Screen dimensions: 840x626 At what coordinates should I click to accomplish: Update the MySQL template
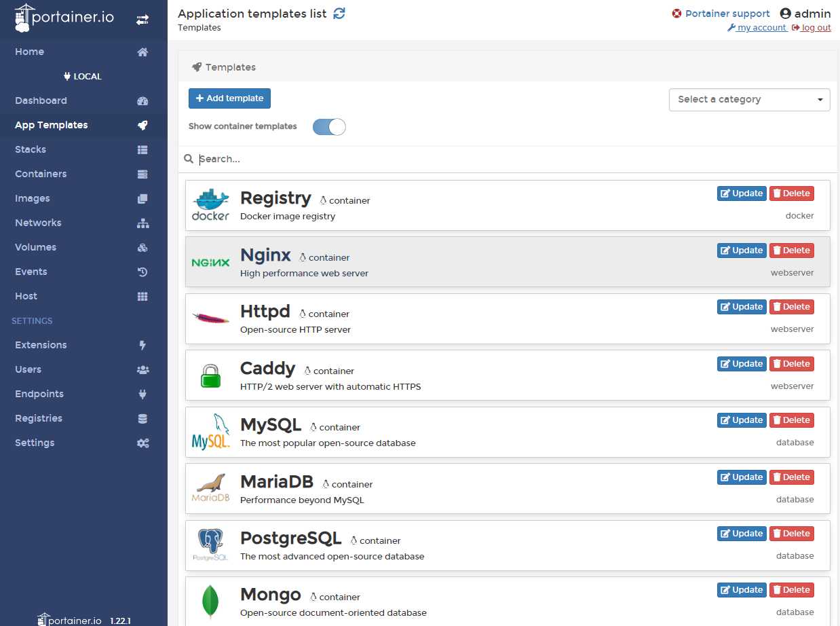(742, 420)
